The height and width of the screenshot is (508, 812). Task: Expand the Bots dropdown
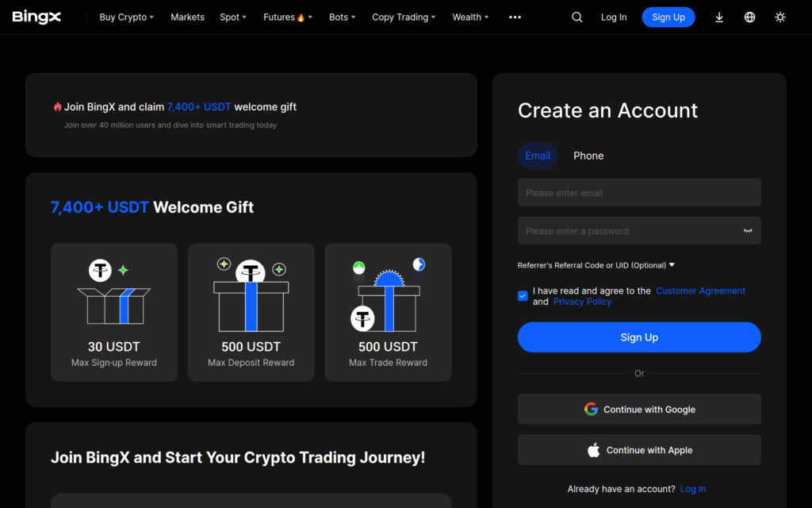(343, 17)
